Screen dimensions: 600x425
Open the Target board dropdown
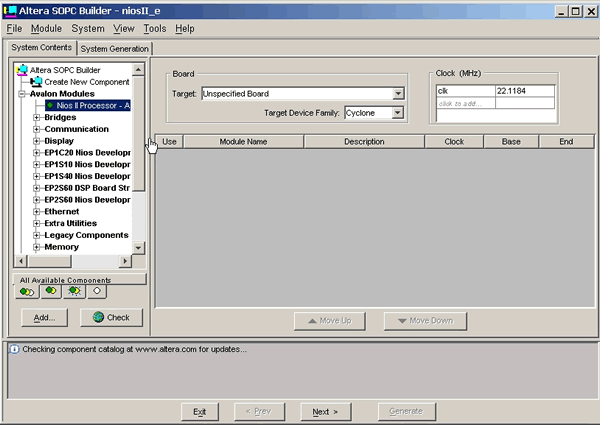(398, 94)
